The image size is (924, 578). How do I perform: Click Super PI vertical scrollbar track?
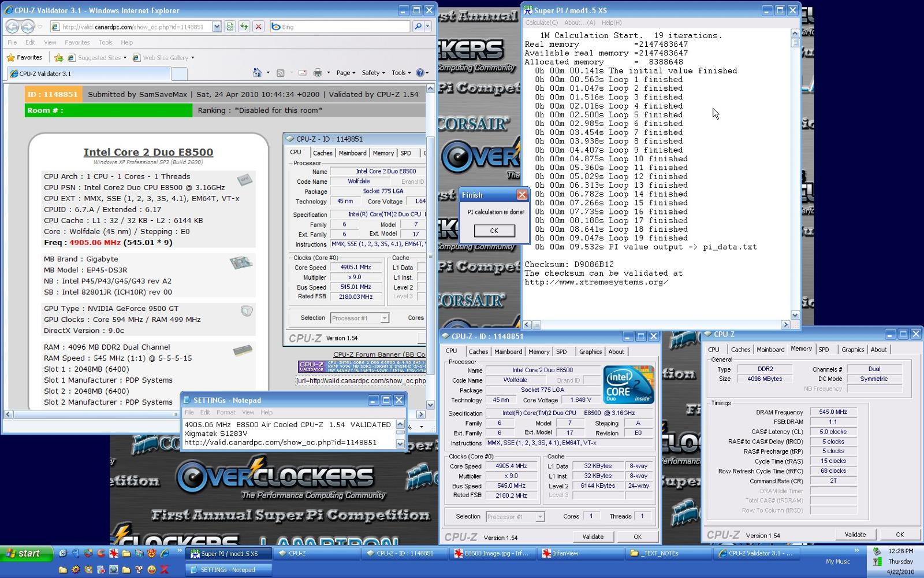(795, 173)
